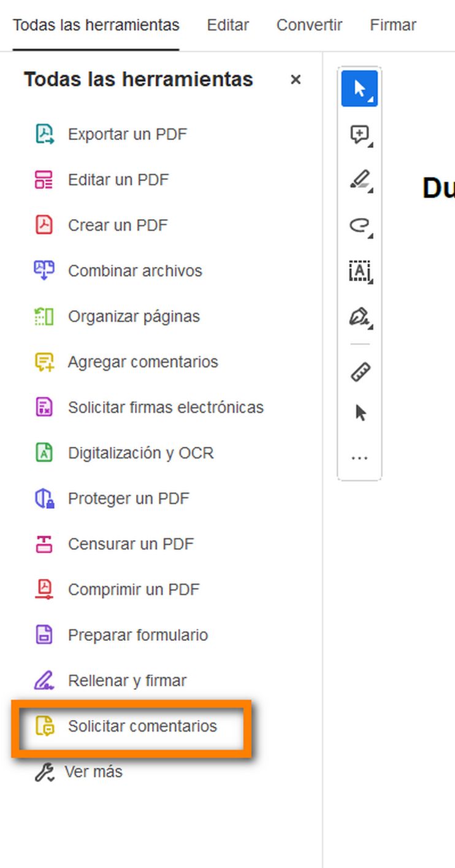Screen dimensions: 455x868
Task: Open the Convertir menu tab
Action: [x=309, y=25]
